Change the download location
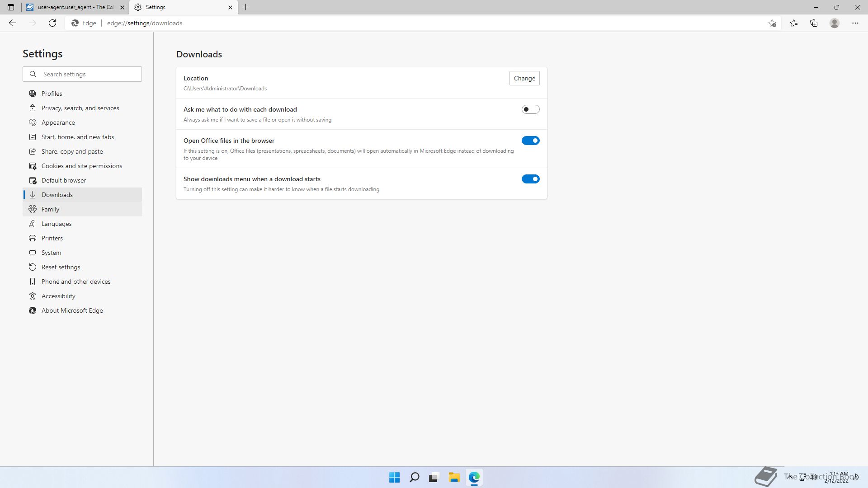 point(524,78)
